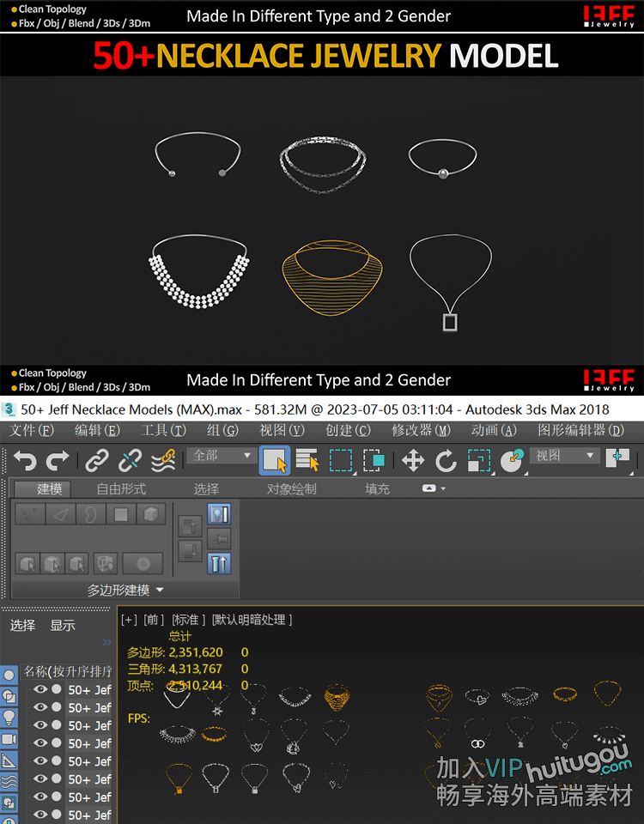The width and height of the screenshot is (644, 824).
Task: Expand the 多边形建模 panel dropdown
Action: pyautogui.click(x=125, y=591)
